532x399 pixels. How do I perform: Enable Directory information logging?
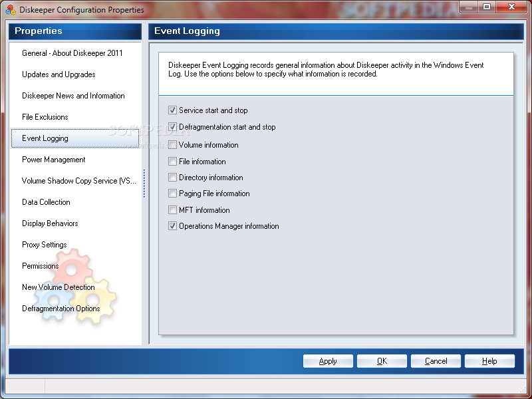[172, 177]
